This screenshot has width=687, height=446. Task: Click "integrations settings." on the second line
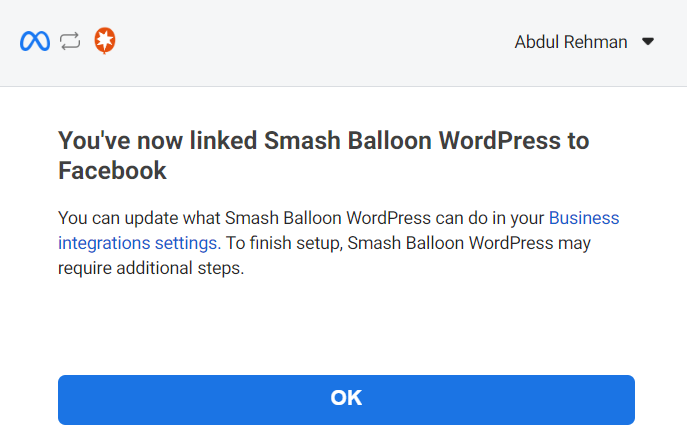(x=140, y=242)
